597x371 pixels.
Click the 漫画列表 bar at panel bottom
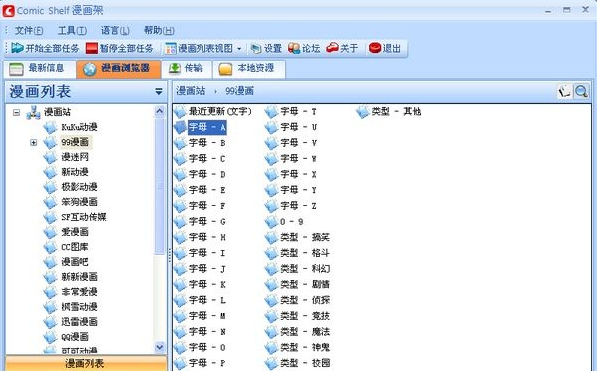(x=86, y=363)
